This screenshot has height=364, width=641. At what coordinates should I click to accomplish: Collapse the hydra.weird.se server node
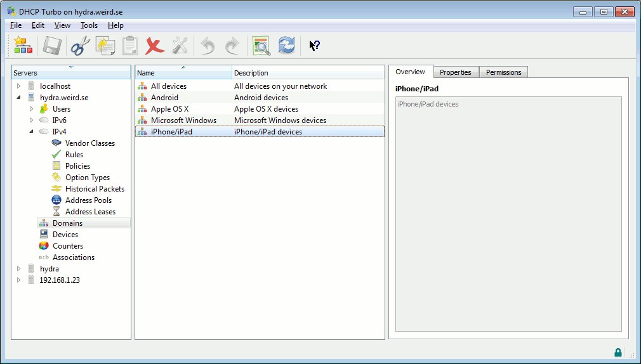(19, 98)
